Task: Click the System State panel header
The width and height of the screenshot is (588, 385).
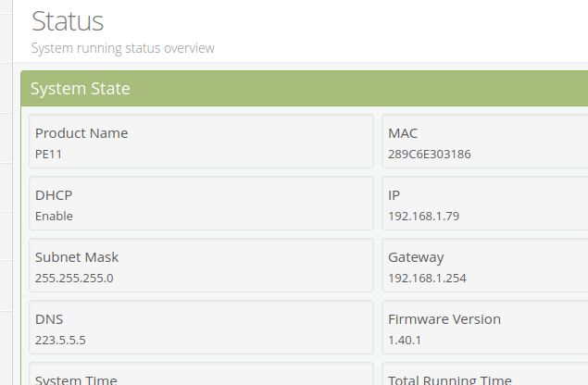Action: pyautogui.click(x=81, y=89)
